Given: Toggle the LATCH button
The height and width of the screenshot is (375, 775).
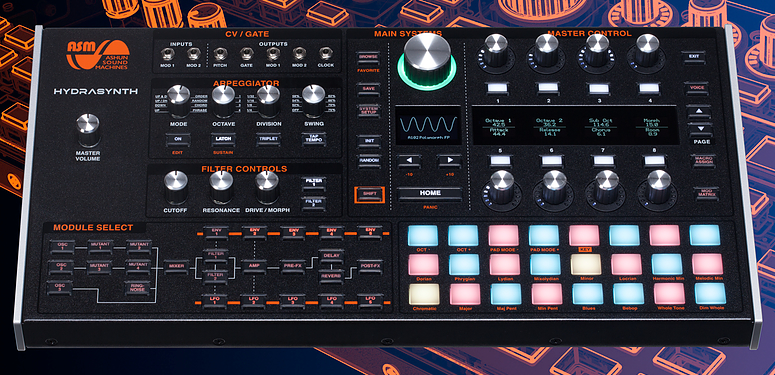Looking at the screenshot, I should (x=223, y=140).
